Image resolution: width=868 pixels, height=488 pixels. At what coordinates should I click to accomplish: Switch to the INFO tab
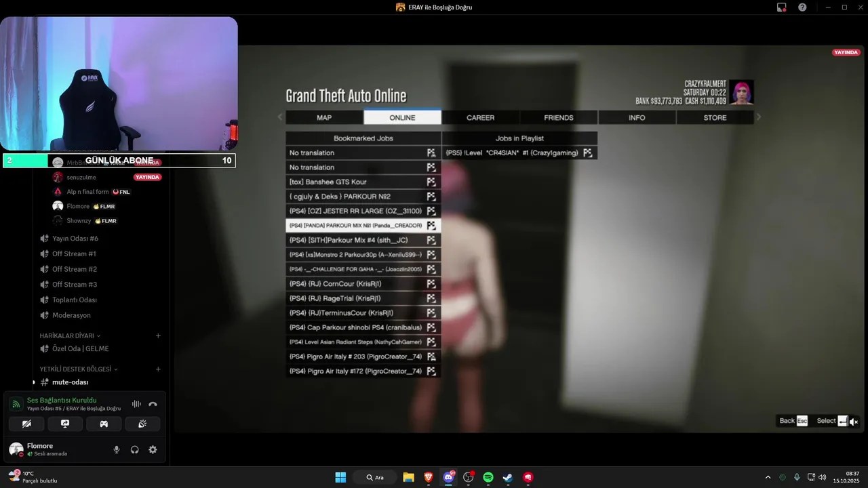[x=637, y=117]
